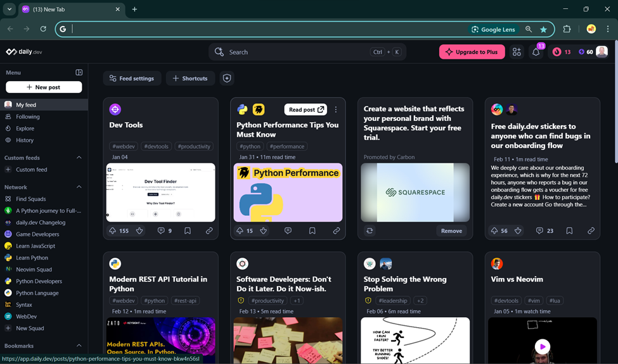Upvote Python Performance Tips post

[240, 230]
